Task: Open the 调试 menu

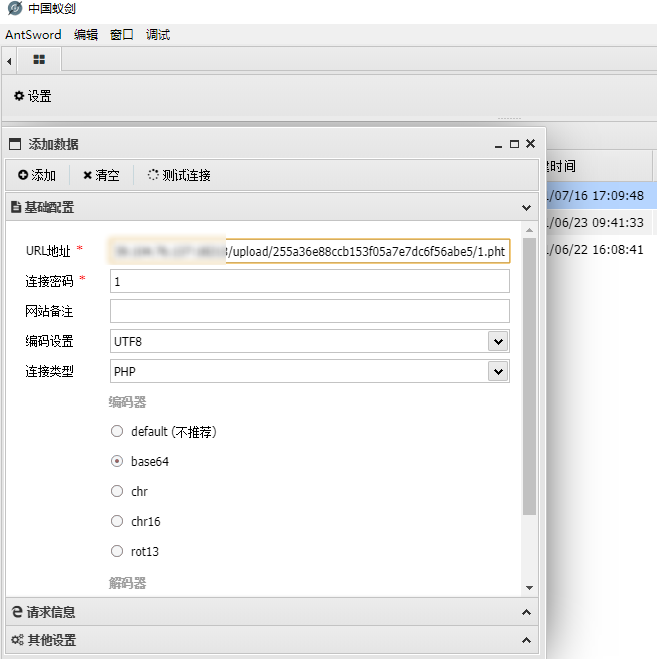Action: point(158,34)
